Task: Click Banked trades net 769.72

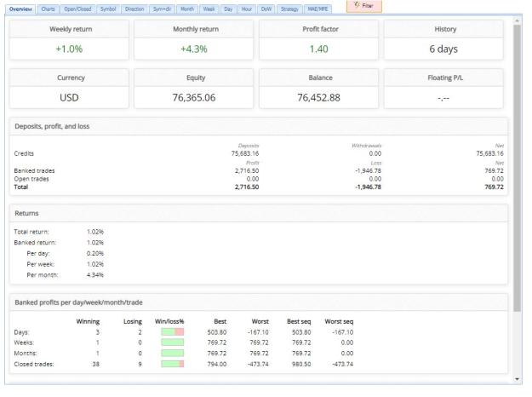Action: click(x=494, y=171)
